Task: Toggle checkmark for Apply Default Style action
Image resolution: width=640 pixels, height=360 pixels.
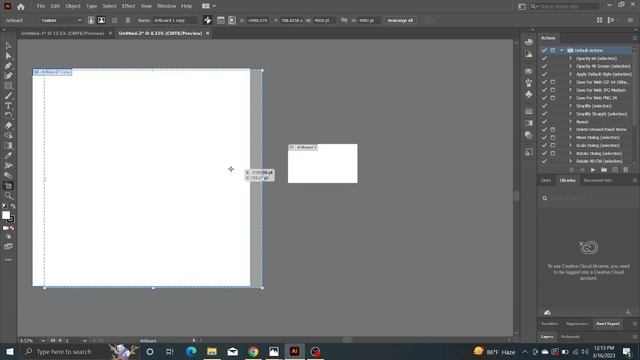Action: [x=544, y=74]
